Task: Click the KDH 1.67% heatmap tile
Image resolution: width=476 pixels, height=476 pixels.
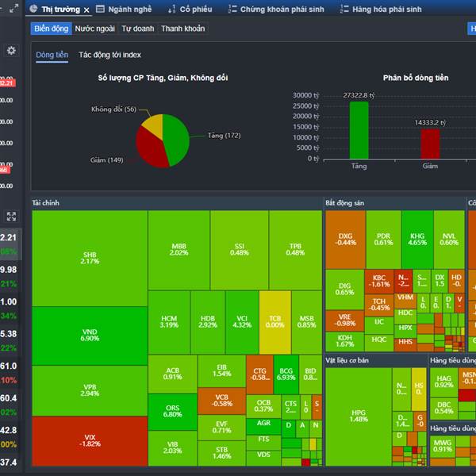Action: coord(345,341)
